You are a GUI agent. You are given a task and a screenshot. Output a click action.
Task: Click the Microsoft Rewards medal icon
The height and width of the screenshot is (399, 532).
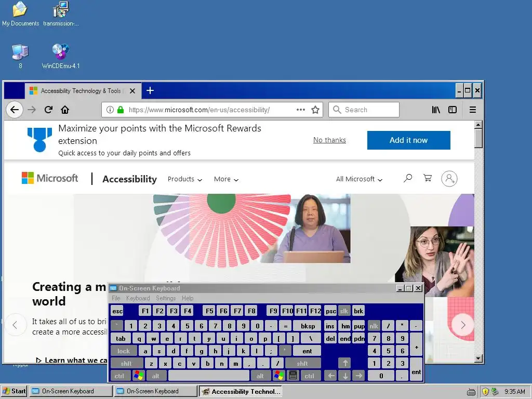39,139
